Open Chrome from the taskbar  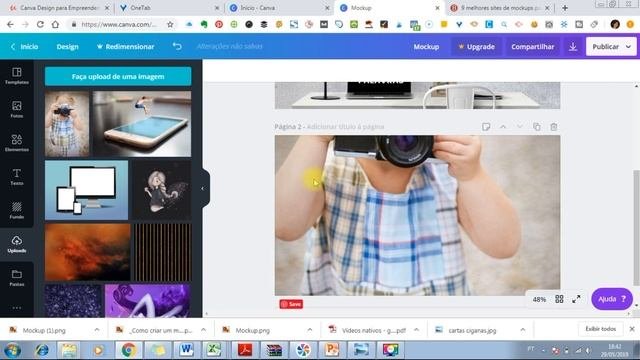coord(129,350)
